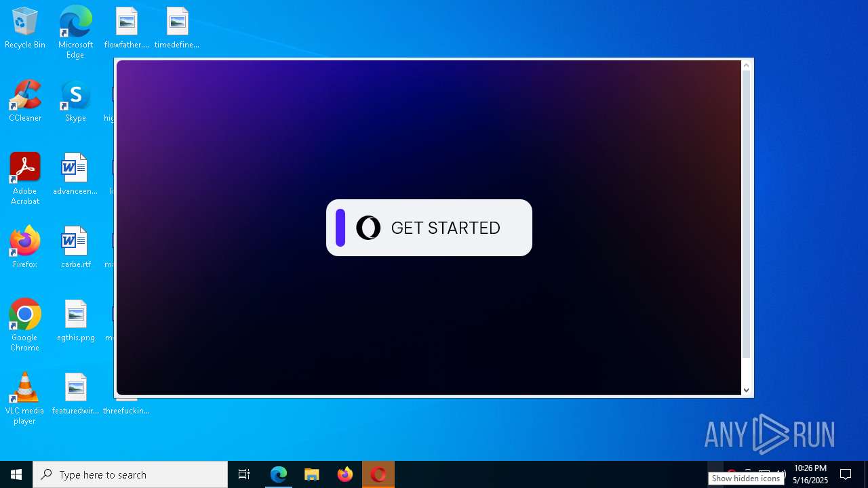Click the Opera logo inside GET STARTED
The image size is (868, 488).
click(368, 228)
